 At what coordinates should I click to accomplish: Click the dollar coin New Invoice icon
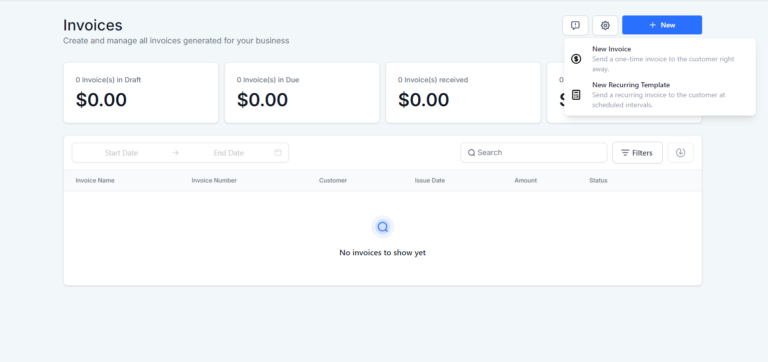576,59
